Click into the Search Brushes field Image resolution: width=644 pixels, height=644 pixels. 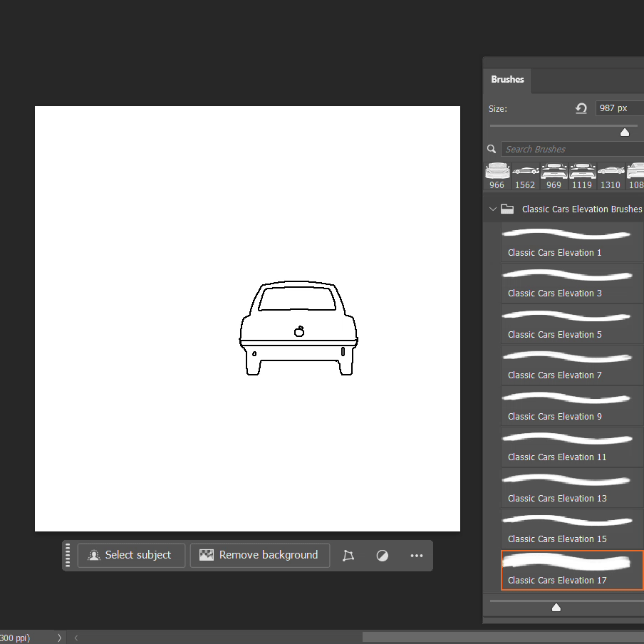point(570,149)
